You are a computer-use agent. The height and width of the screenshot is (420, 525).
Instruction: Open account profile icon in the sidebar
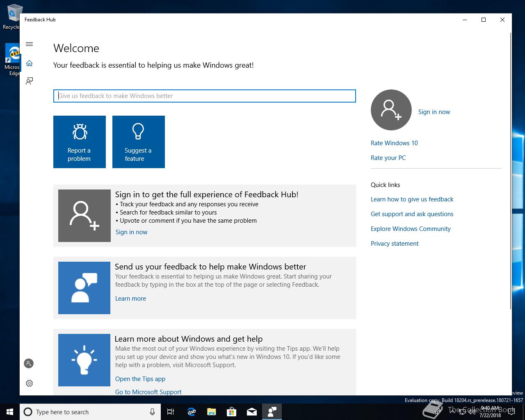point(29,363)
